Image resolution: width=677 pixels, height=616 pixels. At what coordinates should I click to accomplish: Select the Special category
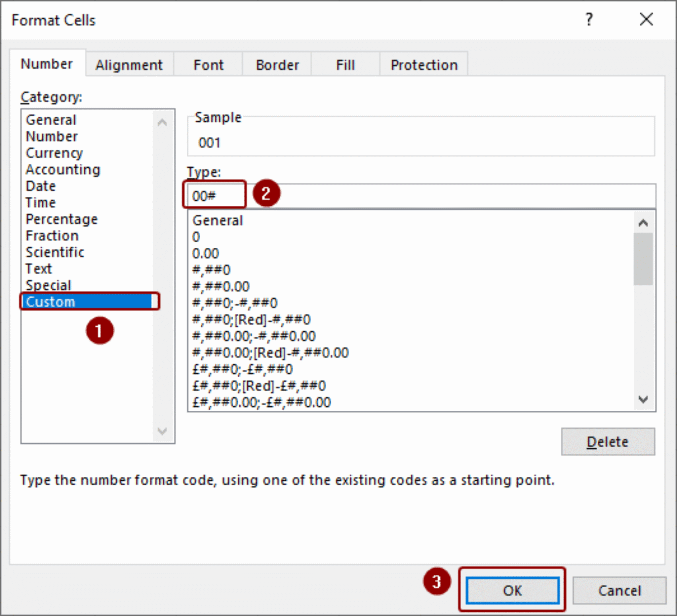48,285
